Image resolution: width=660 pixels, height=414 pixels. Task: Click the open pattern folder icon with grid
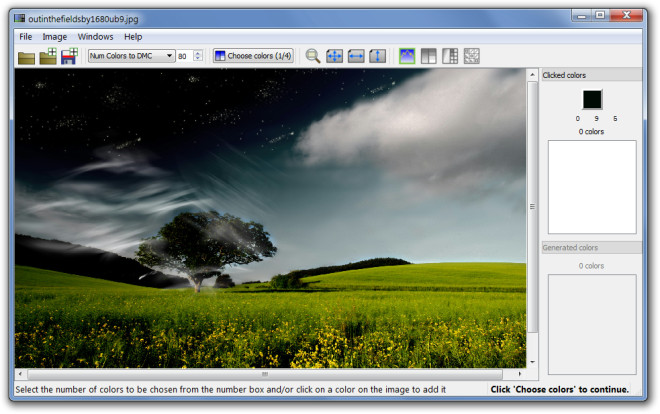click(x=48, y=56)
